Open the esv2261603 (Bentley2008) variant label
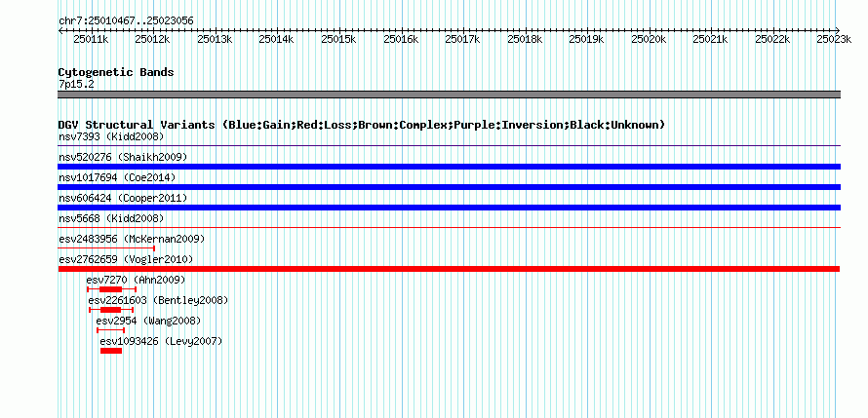The width and height of the screenshot is (868, 418). pos(158,300)
